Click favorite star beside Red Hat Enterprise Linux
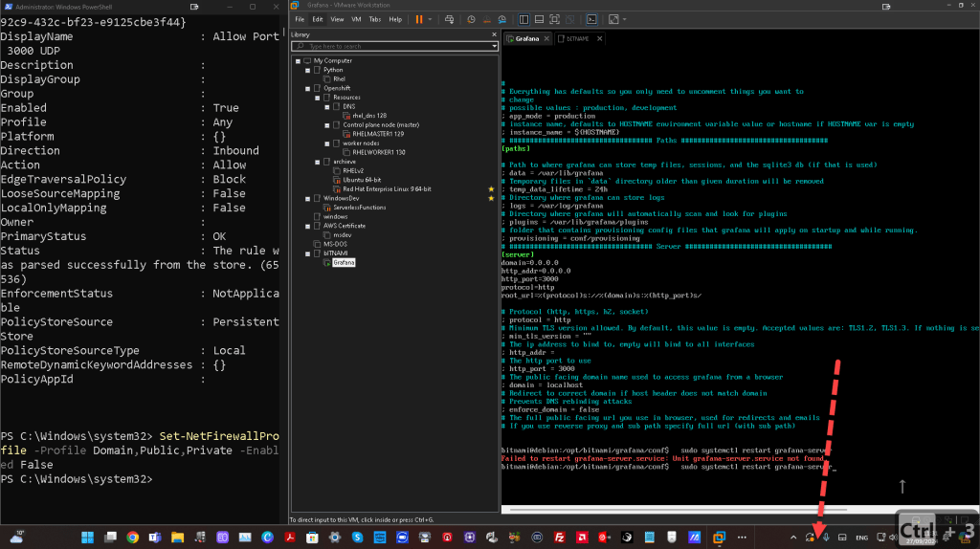This screenshot has height=549, width=980. 491,189
